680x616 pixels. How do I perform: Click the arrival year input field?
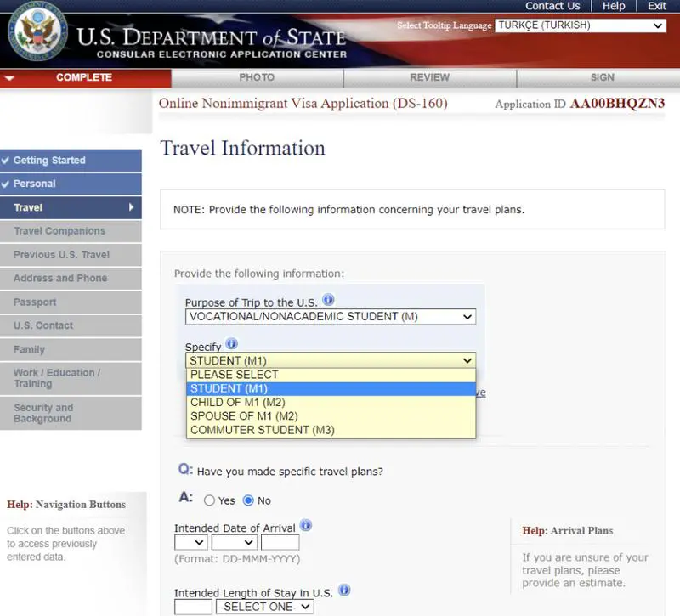tap(280, 542)
